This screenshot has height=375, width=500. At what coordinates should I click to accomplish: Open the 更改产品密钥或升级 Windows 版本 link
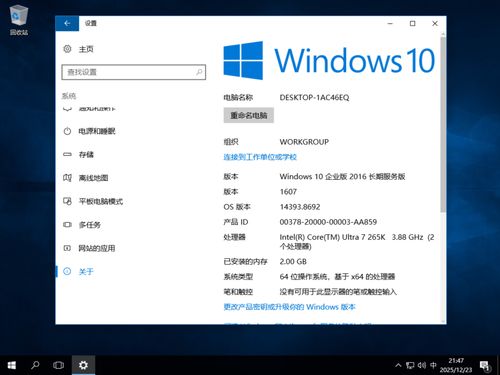[289, 307]
